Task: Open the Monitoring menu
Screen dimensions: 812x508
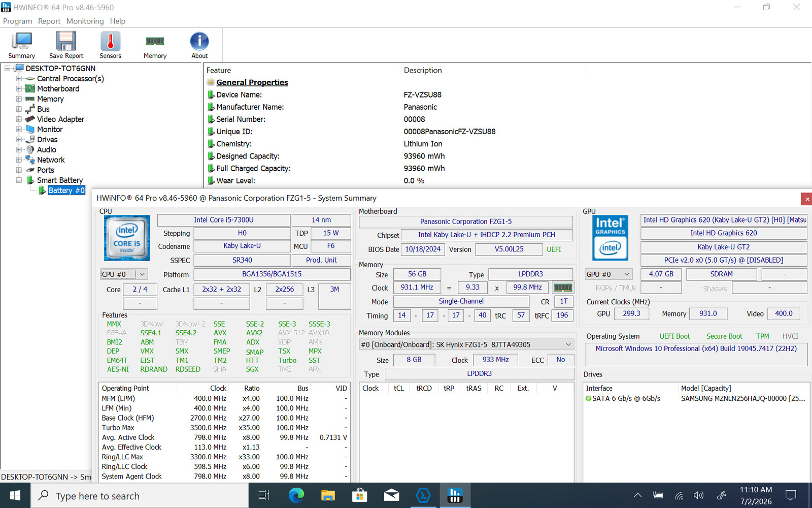Action: (x=85, y=21)
